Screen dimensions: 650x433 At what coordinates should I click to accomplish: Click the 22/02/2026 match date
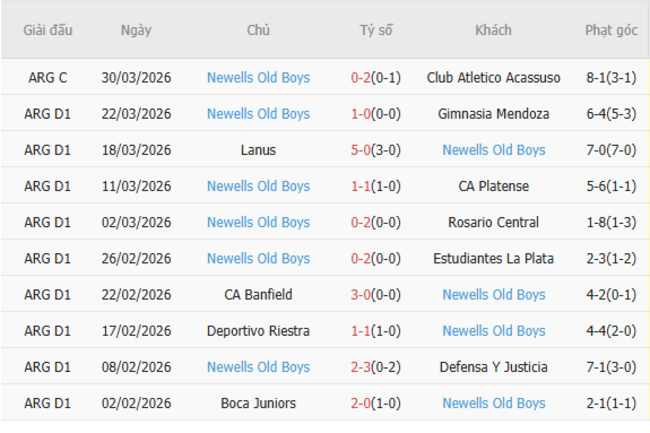pos(136,295)
